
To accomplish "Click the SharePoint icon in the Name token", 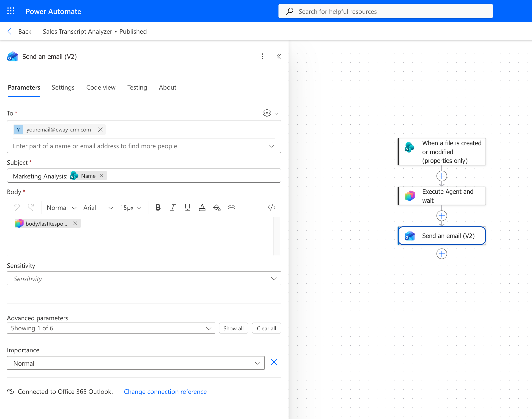I will [x=74, y=176].
